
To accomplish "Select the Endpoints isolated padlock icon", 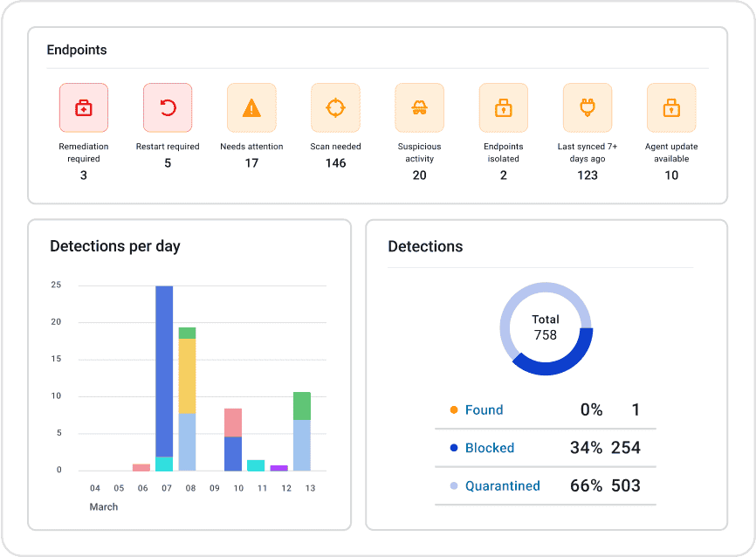I will tap(503, 107).
